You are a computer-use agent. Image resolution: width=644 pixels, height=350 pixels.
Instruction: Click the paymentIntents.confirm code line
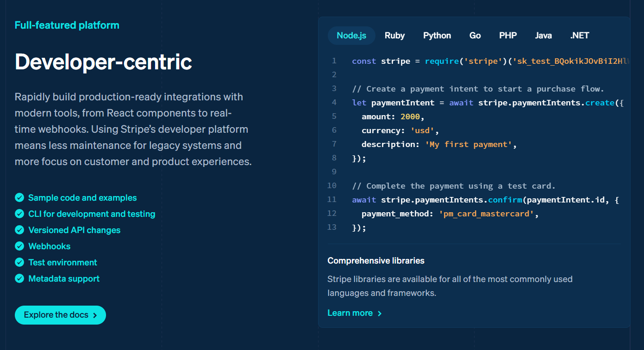pos(486,200)
